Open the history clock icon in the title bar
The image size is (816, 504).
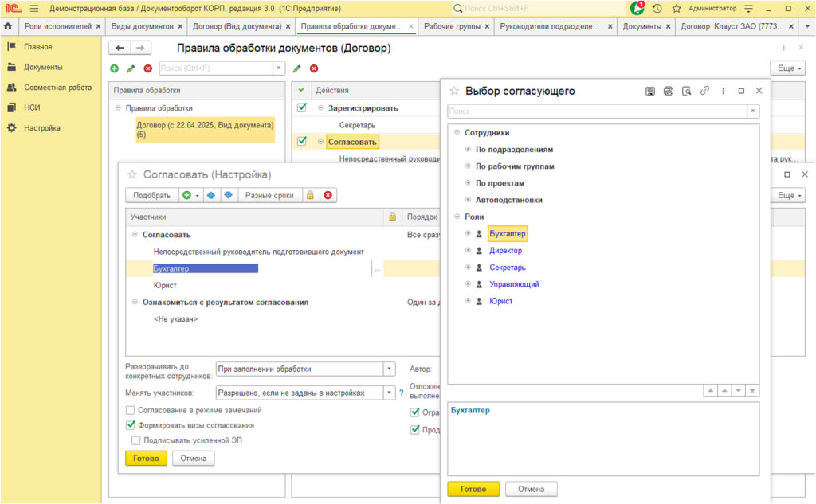point(657,8)
